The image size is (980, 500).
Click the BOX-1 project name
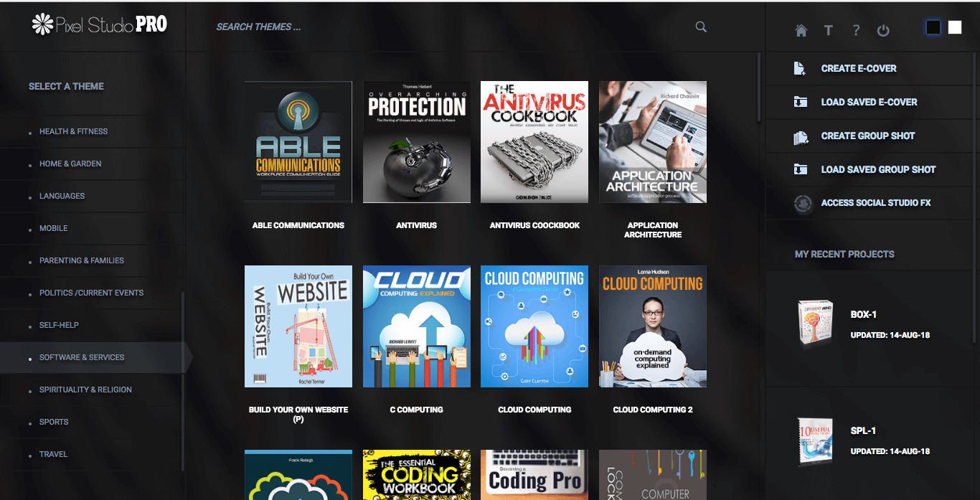864,314
